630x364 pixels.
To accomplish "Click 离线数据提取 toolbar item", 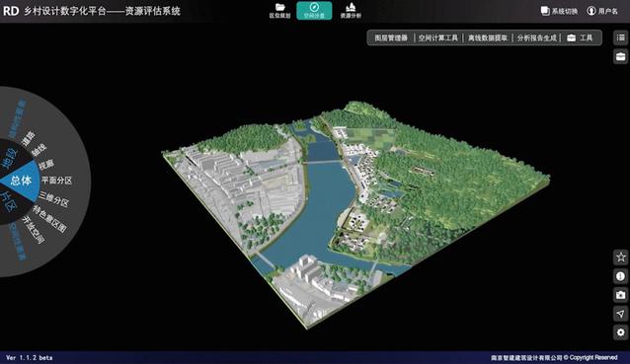I will (488, 37).
